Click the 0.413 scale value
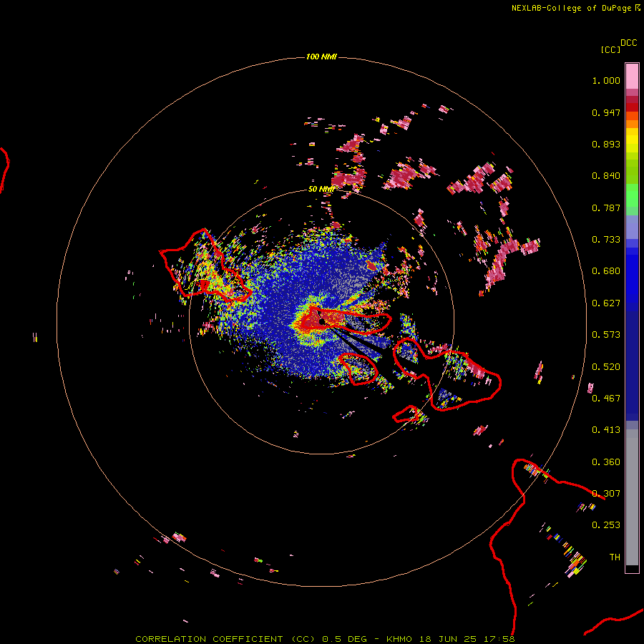The image size is (644, 644). click(x=606, y=430)
